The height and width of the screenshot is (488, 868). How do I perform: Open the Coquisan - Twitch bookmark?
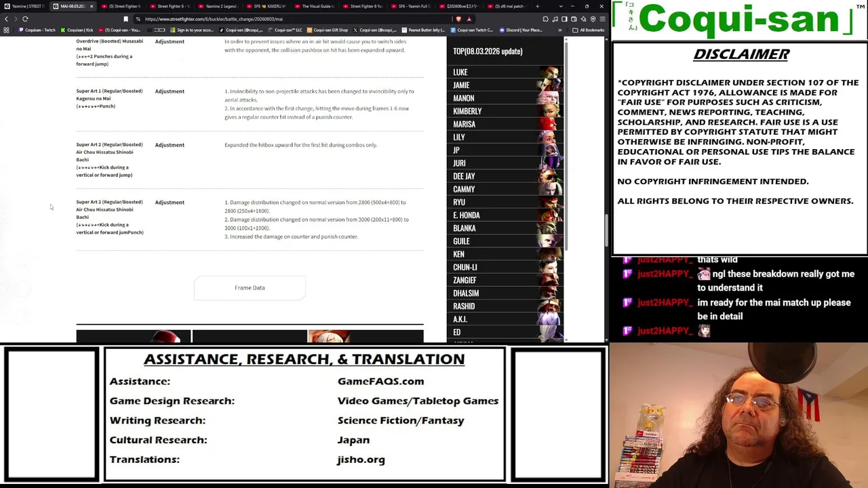pyautogui.click(x=38, y=30)
